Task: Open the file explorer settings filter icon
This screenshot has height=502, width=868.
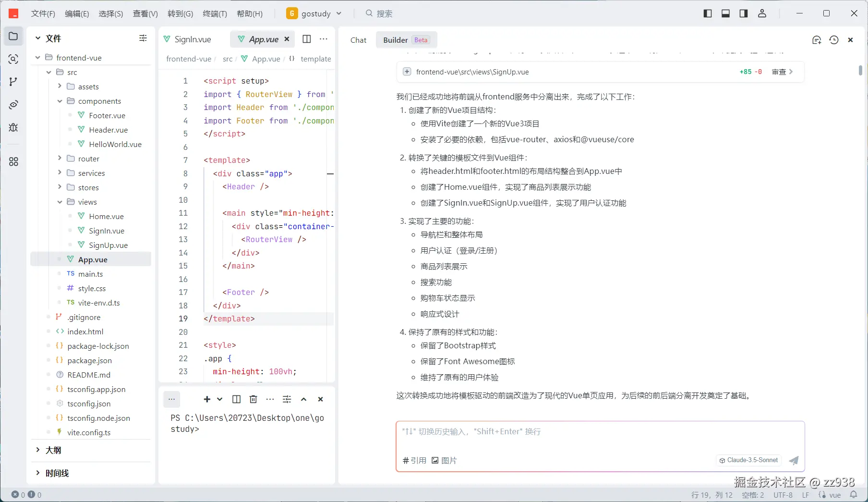Action: 143,38
